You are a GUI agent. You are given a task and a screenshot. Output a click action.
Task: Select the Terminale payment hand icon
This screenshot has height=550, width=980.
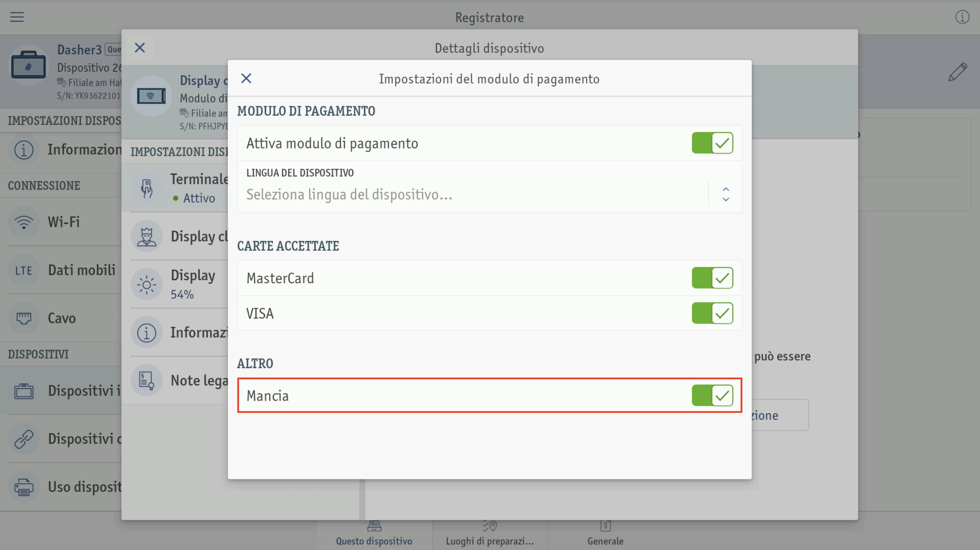point(147,188)
